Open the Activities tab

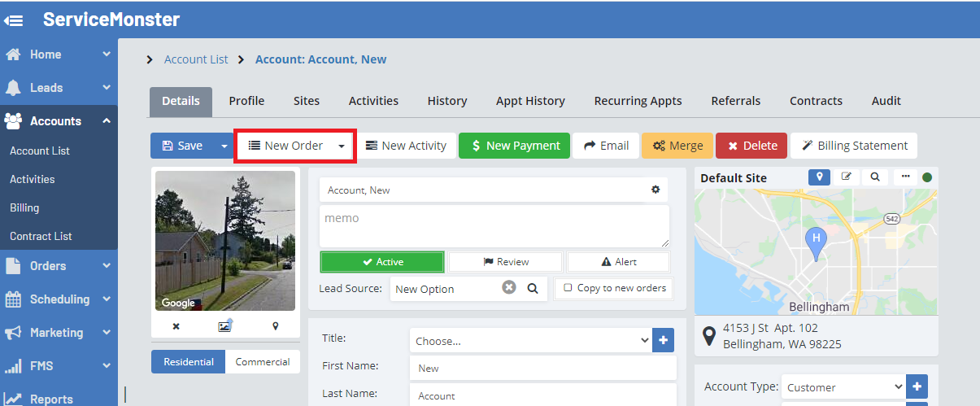pos(373,101)
